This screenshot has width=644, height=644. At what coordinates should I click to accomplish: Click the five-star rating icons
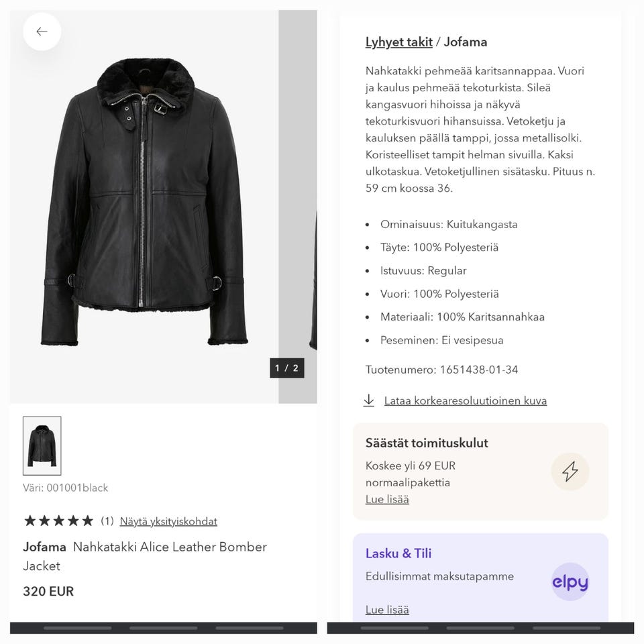tap(58, 521)
